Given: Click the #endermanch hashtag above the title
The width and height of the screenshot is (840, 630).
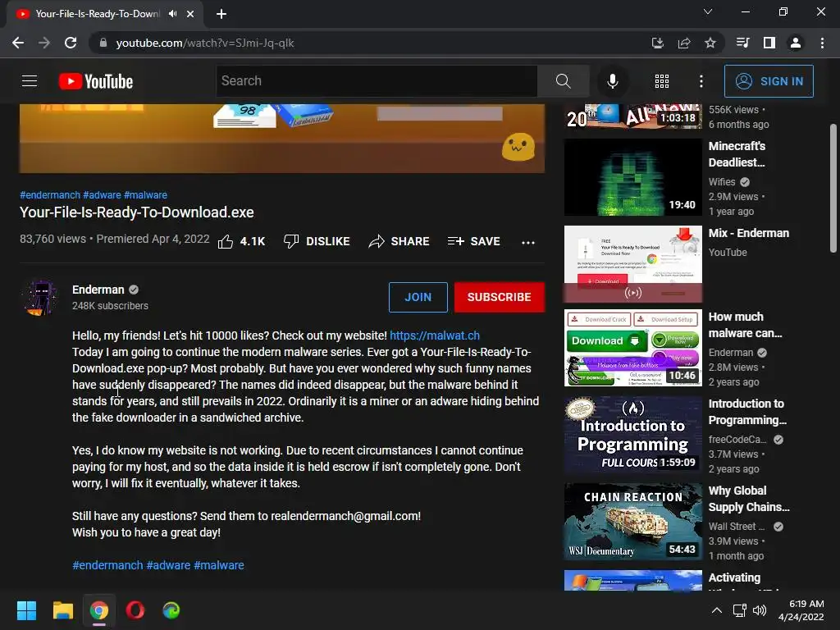Looking at the screenshot, I should 50,195.
